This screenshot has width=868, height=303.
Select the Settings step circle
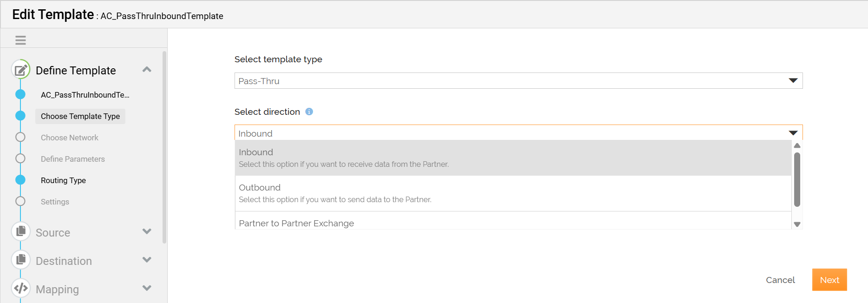[x=20, y=201]
